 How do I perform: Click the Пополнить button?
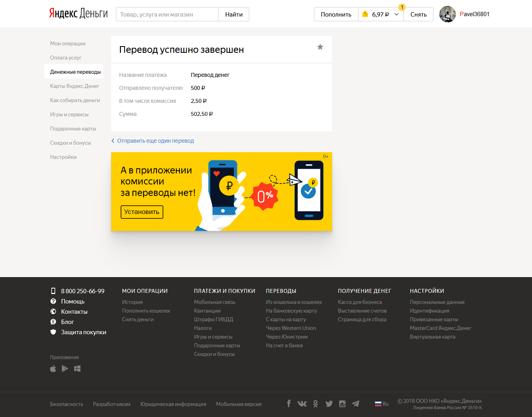coord(336,14)
